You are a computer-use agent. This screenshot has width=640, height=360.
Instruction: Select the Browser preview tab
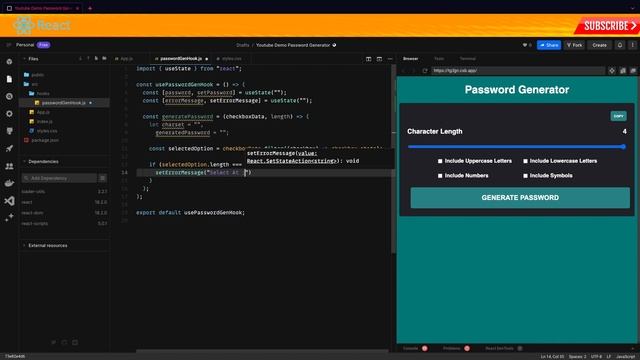tap(411, 59)
